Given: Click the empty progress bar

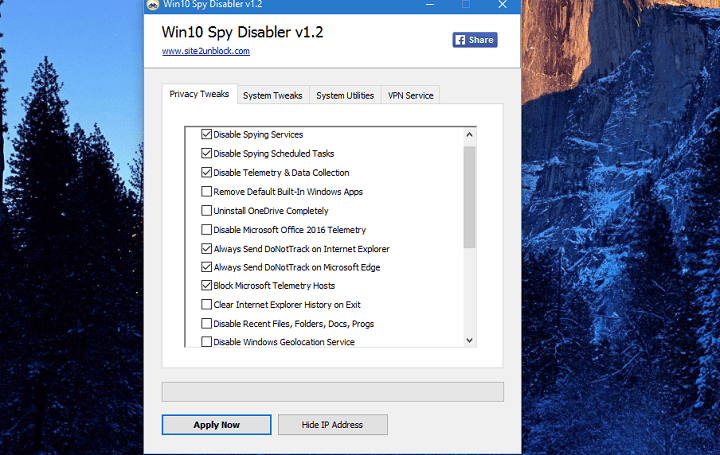Looking at the screenshot, I should point(332,392).
